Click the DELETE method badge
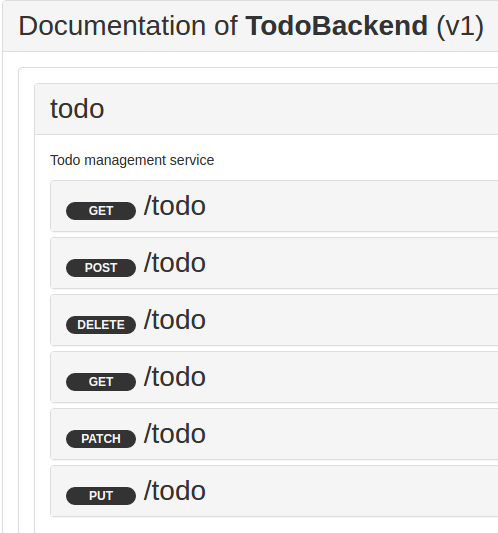 (x=101, y=325)
